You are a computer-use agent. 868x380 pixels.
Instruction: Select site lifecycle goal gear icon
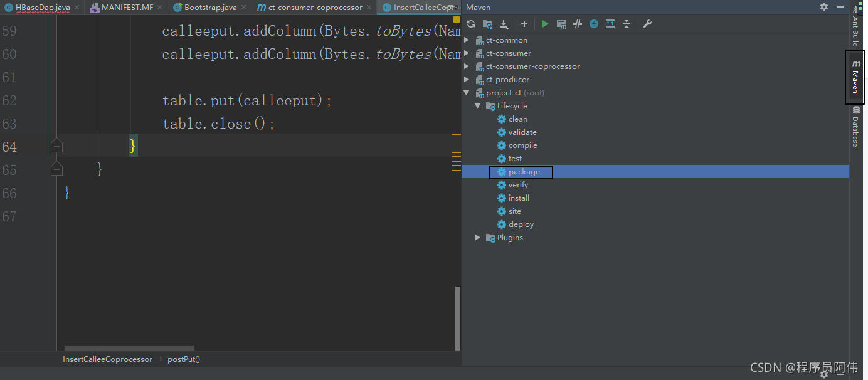(x=502, y=211)
